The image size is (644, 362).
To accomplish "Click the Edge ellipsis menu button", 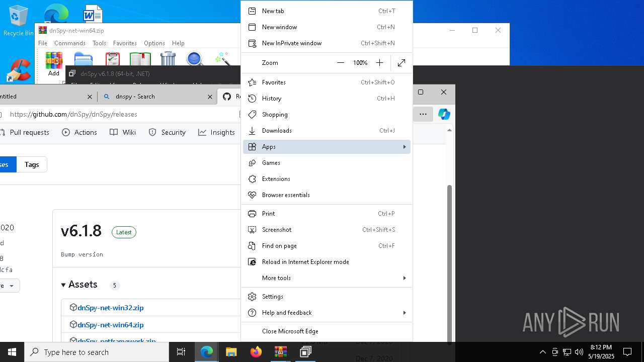I will click(x=423, y=114).
